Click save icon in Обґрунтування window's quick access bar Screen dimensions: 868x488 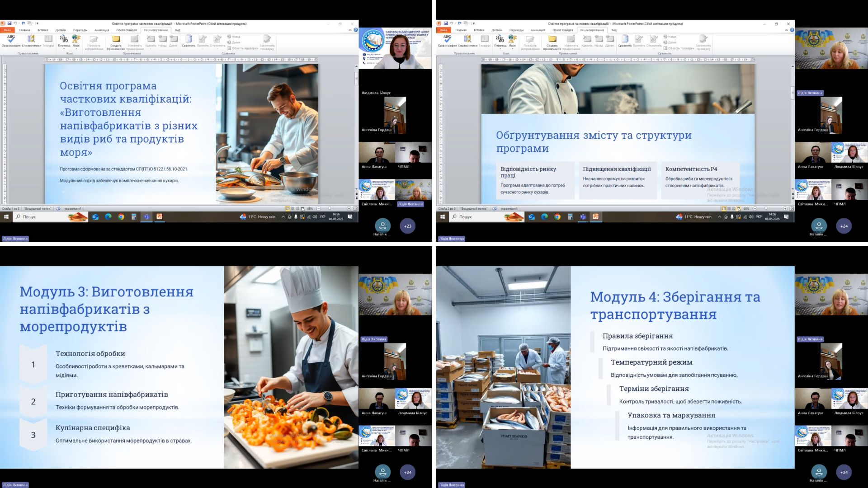446,23
